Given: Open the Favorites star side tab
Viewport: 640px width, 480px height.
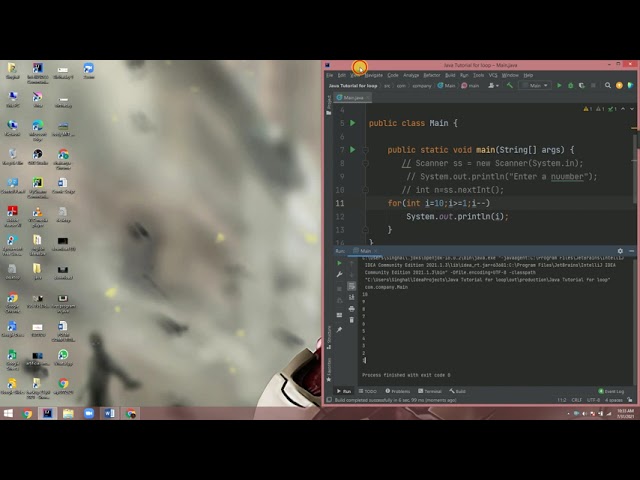Looking at the screenshot, I should (329, 370).
